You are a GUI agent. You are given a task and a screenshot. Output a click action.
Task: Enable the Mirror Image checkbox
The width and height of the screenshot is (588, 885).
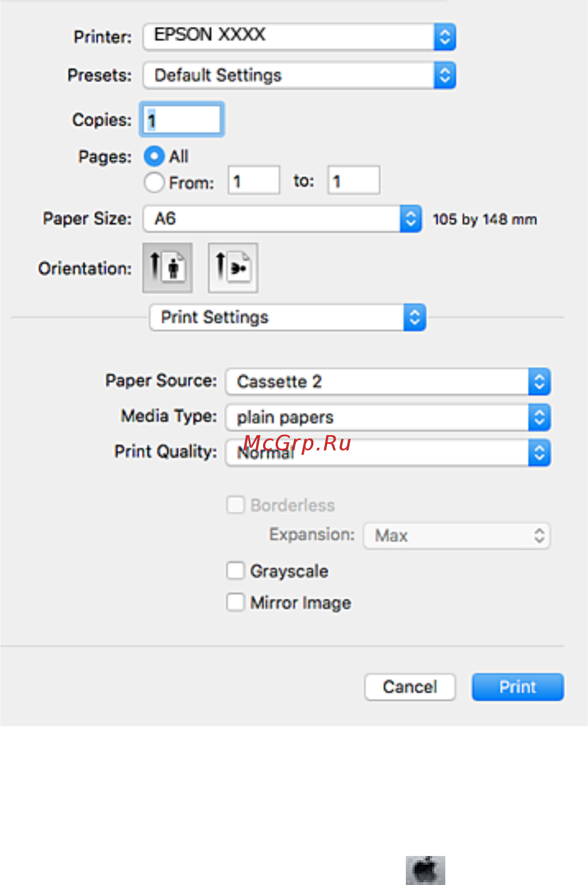click(x=236, y=602)
